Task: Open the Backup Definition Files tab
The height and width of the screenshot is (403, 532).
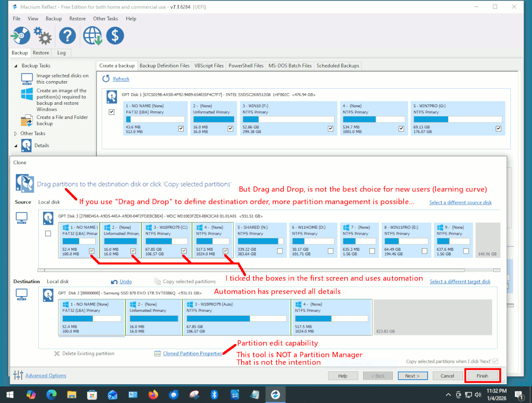Action: pyautogui.click(x=165, y=65)
